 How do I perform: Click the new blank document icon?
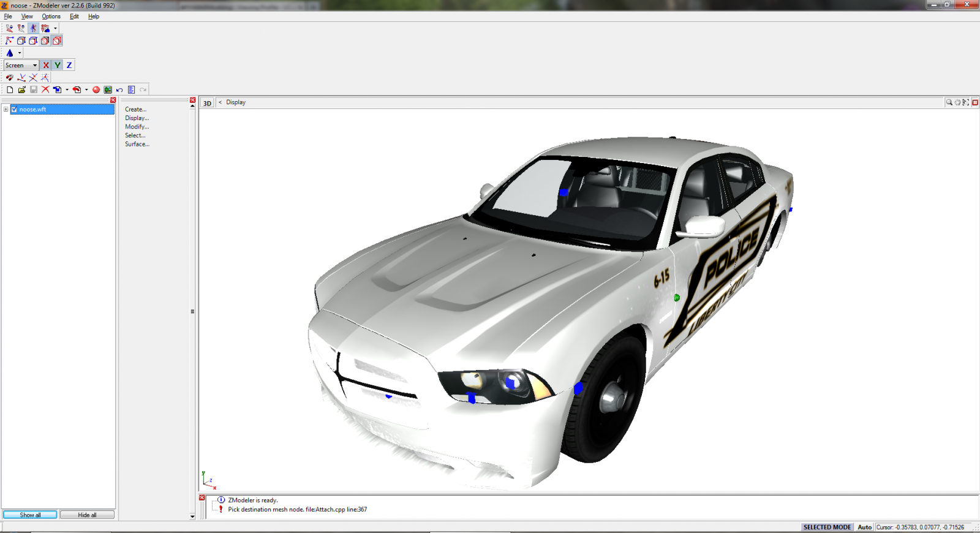pos(10,90)
